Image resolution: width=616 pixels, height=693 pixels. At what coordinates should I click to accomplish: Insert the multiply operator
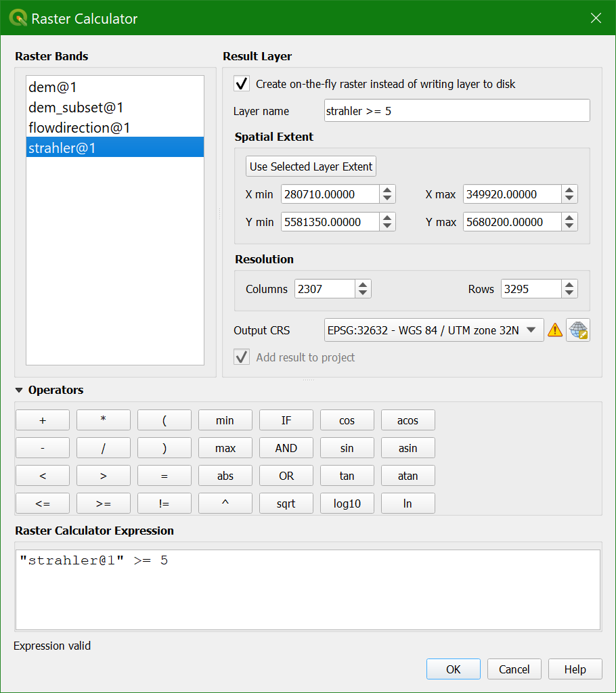(104, 420)
